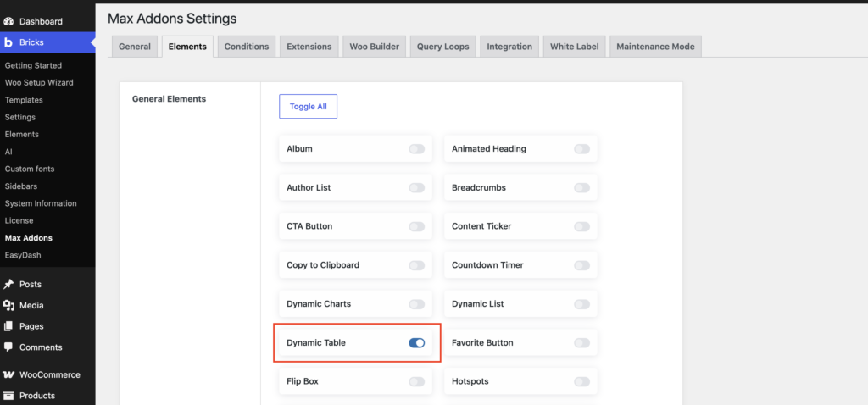
Task: Open the Maintenance Mode tab
Action: [x=655, y=47]
